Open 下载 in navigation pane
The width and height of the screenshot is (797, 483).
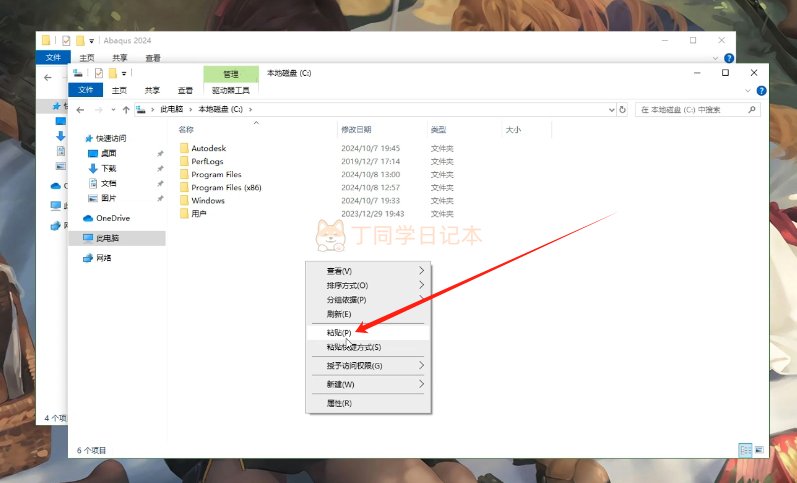(x=108, y=168)
